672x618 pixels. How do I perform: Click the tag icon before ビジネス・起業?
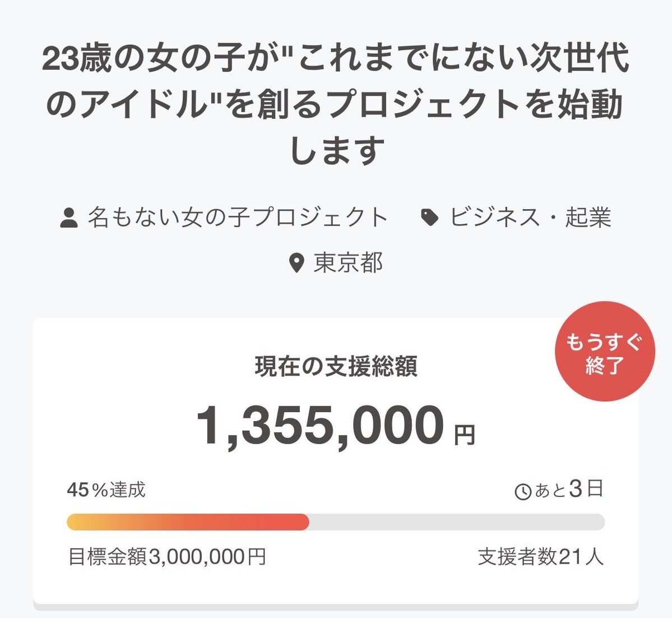coord(430,218)
